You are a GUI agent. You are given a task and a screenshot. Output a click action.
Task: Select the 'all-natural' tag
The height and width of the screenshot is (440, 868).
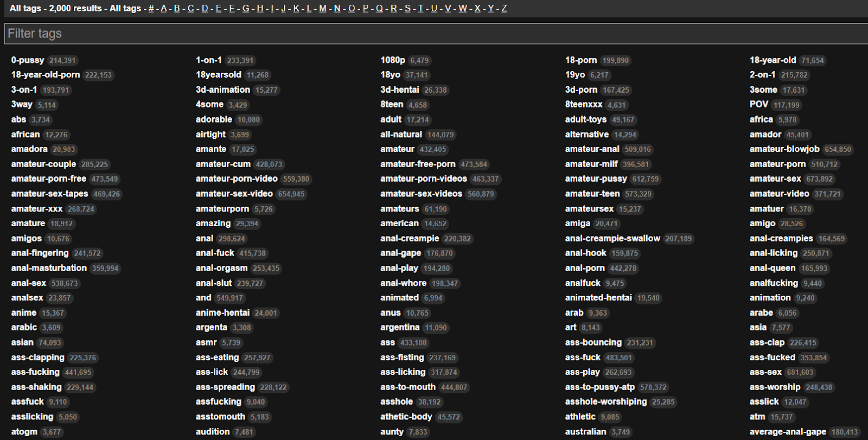point(401,135)
